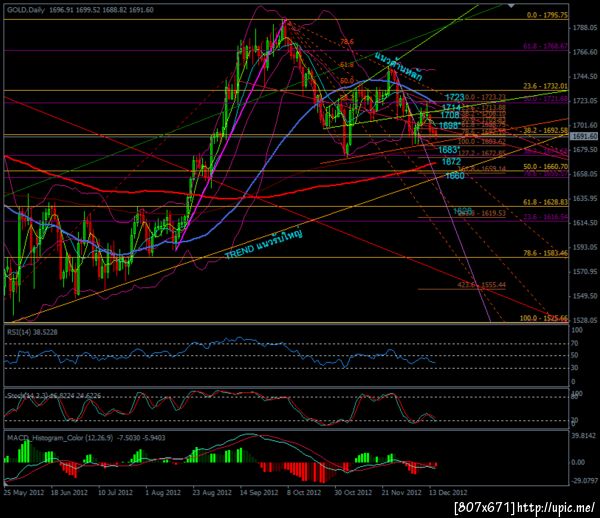This screenshot has width=600, height=518.
Task: Select the '100.0 - 1525.66' Fibonacci label
Action: (544, 318)
